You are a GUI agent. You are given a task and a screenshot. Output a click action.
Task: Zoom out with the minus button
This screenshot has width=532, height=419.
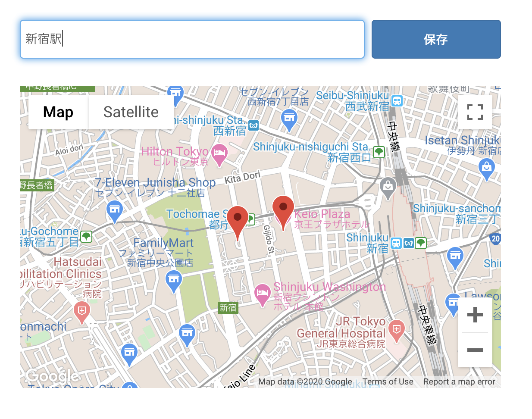[x=475, y=350]
